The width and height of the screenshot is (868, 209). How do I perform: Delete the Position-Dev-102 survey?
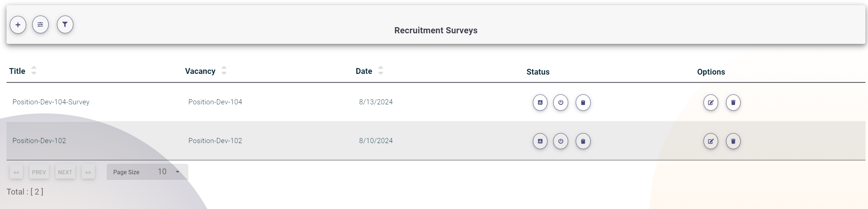tap(734, 141)
